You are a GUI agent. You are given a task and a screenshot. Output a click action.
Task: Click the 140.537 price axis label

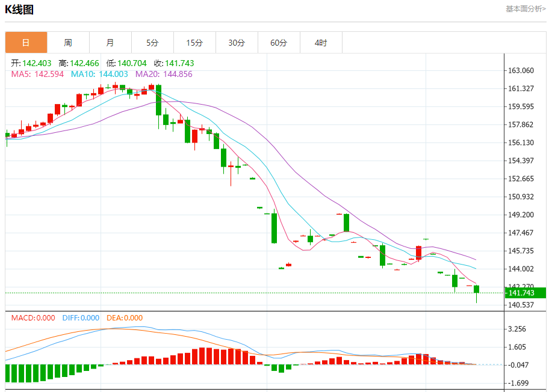(521, 305)
